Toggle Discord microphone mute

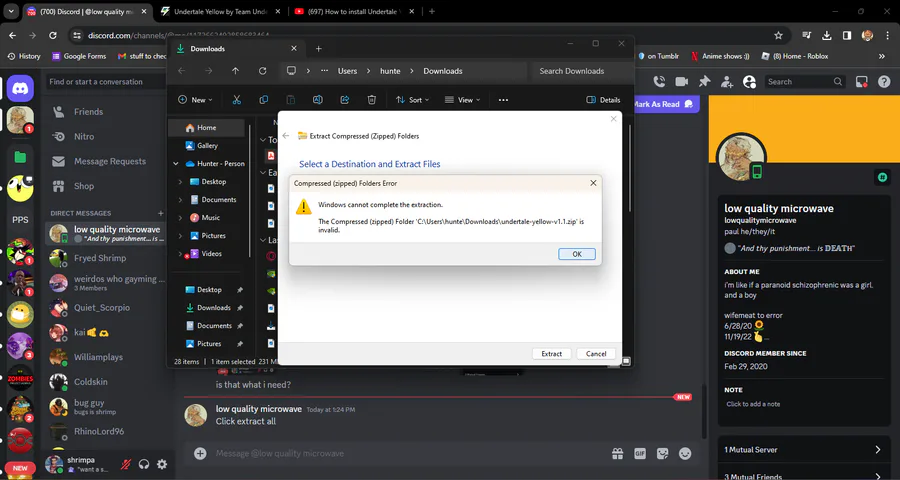[125, 464]
